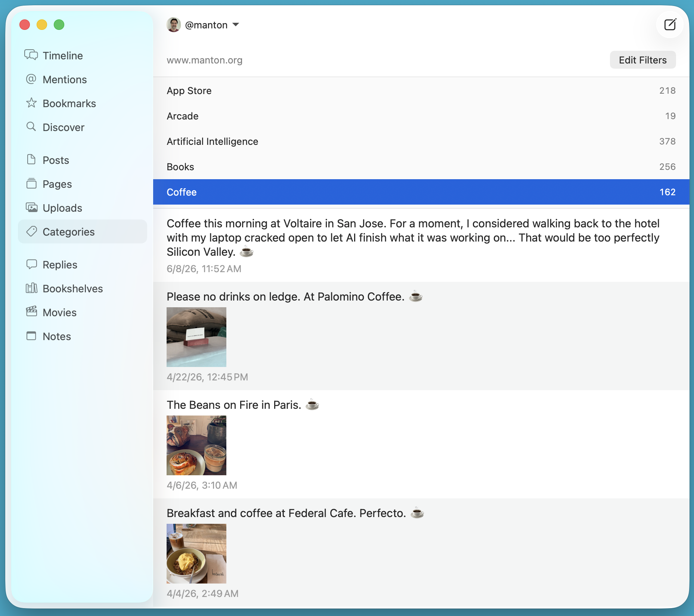Go to Mentions section
This screenshot has width=694, height=616.
tap(65, 79)
